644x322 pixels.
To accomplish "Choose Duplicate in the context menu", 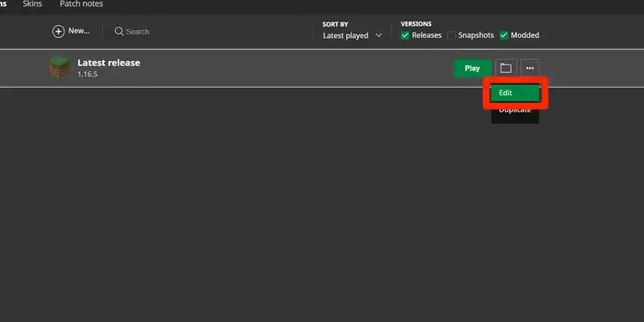I will 514,111.
